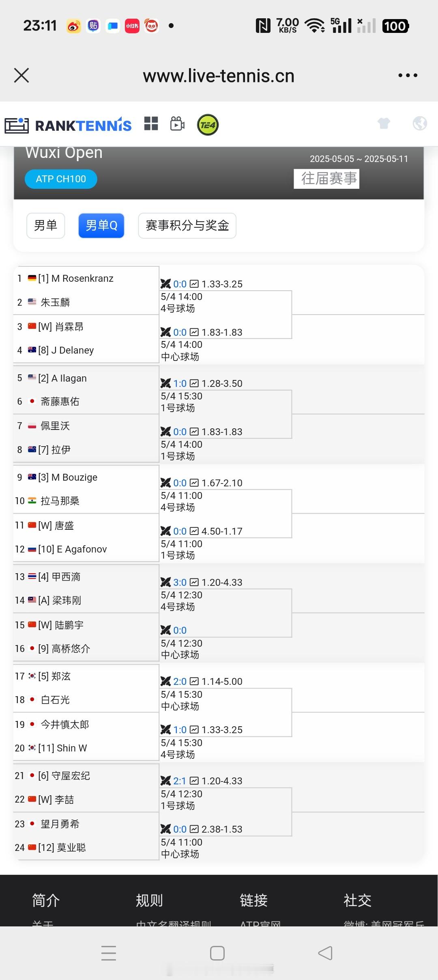Open the 3:0 score link for 甲西滴 match

pyautogui.click(x=180, y=582)
